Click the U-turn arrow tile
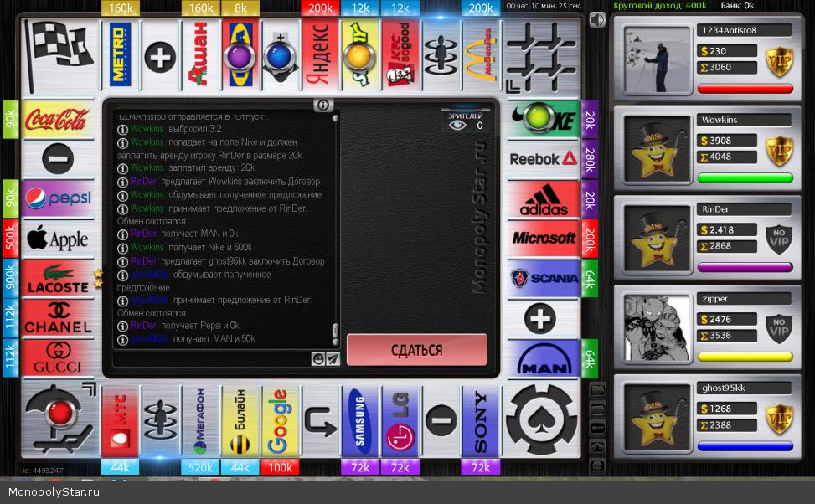Screen dimensions: 815x504 coord(320,421)
